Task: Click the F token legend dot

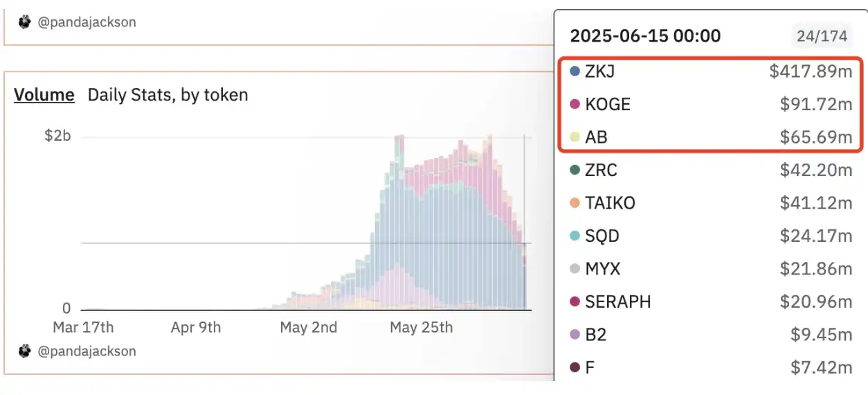Action: pos(575,367)
